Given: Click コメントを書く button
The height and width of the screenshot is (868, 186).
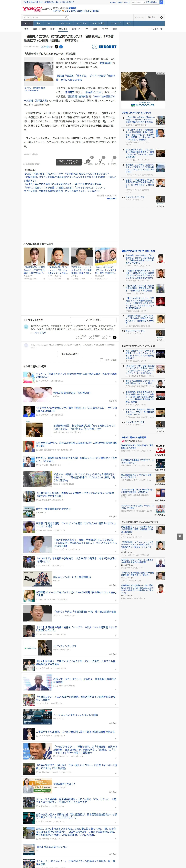Looking at the screenshot, I should coord(93,320).
